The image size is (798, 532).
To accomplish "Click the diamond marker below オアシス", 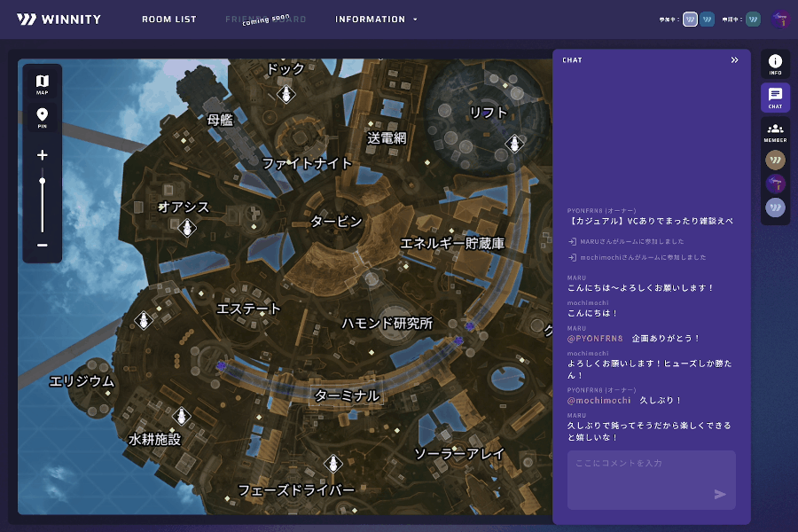I will point(186,229).
